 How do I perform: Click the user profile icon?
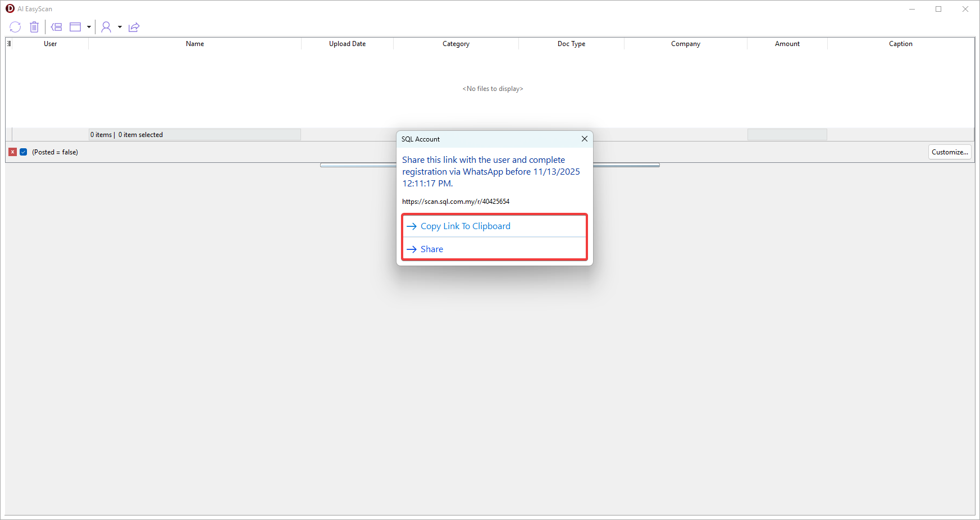(106, 27)
